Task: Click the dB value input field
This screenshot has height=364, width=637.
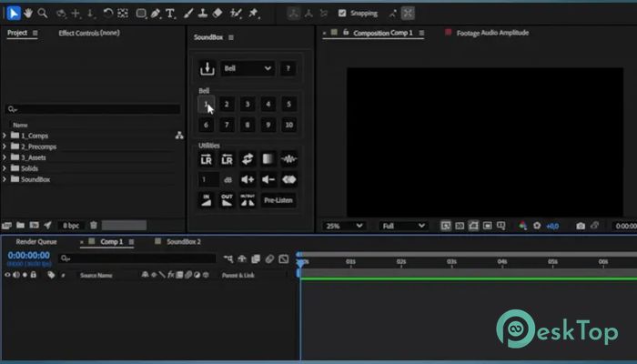Action: [x=208, y=179]
